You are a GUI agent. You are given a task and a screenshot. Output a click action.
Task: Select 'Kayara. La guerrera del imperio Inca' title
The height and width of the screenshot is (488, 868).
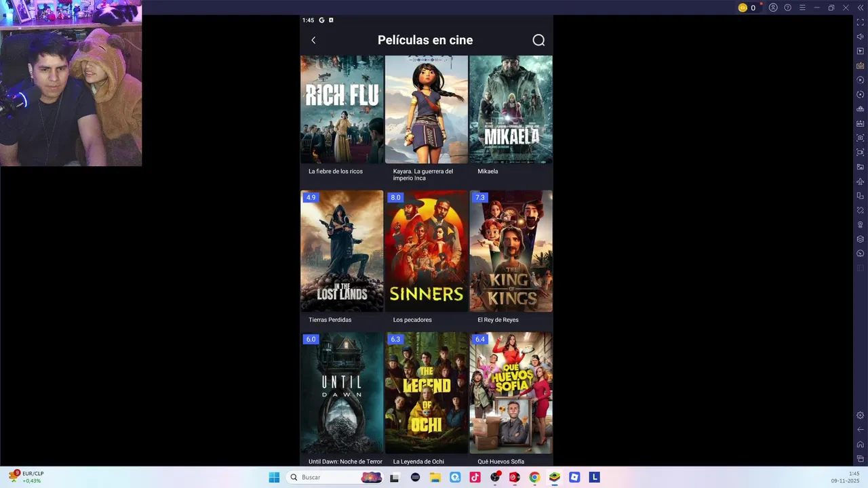(423, 175)
